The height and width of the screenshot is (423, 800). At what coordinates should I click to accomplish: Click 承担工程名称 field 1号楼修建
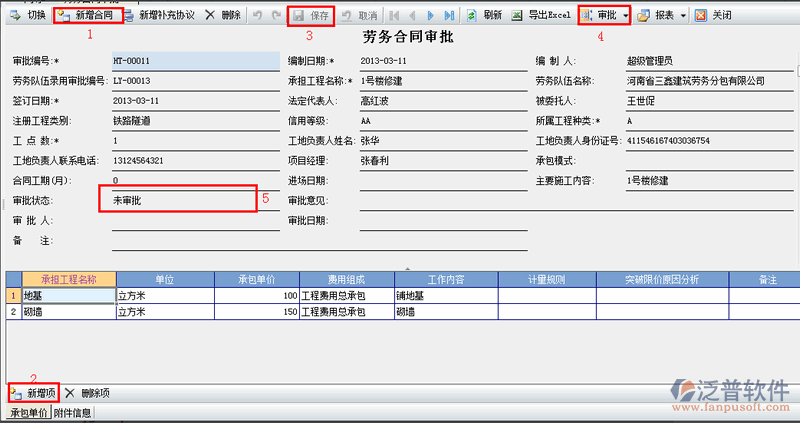[443, 81]
